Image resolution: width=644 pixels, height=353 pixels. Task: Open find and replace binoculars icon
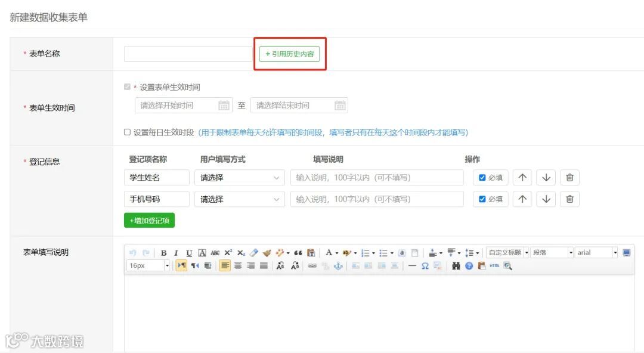(x=456, y=266)
